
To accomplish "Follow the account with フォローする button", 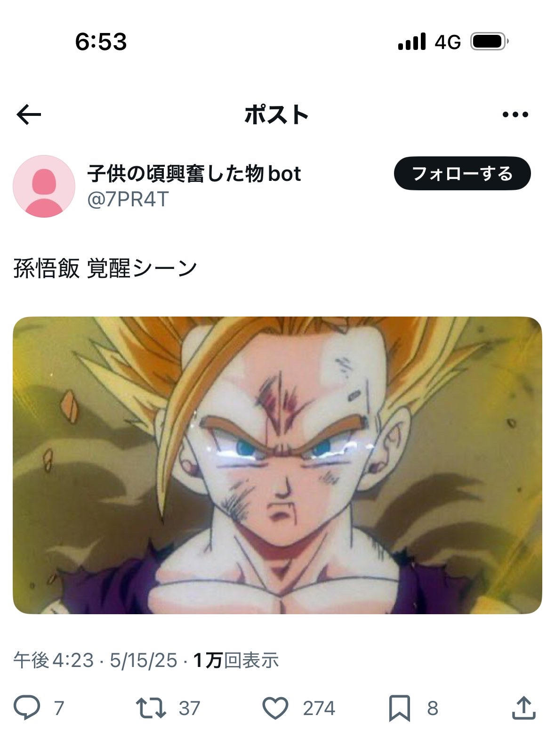I will tap(462, 173).
